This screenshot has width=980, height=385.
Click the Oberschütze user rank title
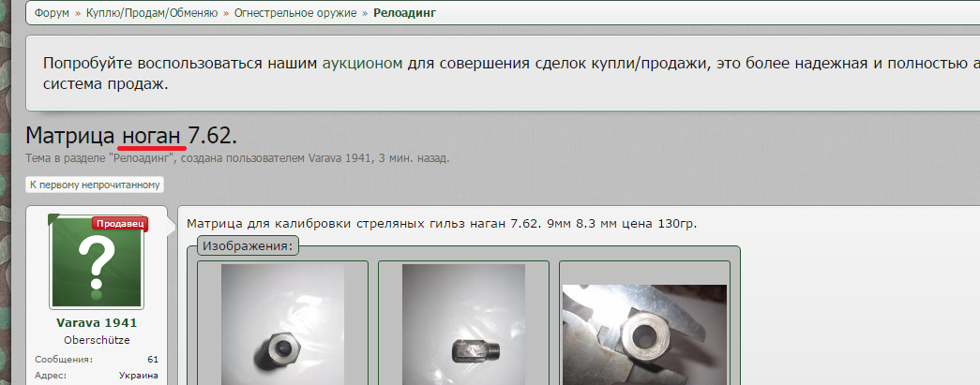click(x=97, y=340)
